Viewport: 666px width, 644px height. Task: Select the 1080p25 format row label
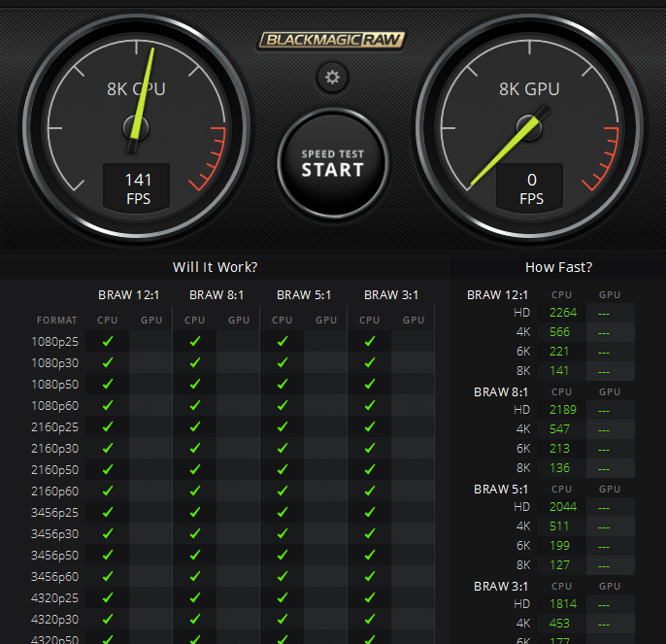click(x=54, y=342)
